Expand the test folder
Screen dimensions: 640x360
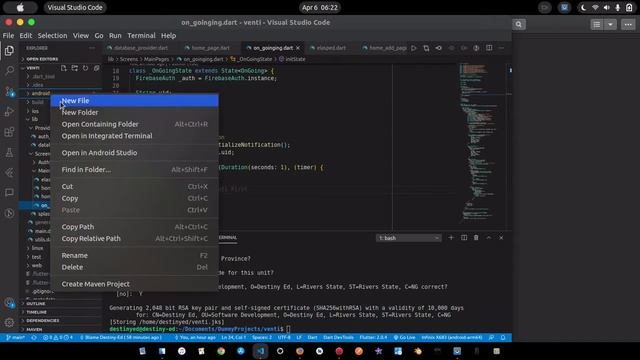[x=36, y=257]
